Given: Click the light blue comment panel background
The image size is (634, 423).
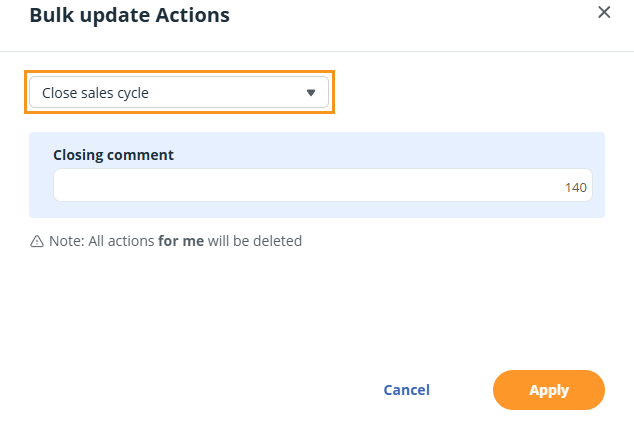Looking at the screenshot, I should pos(400,150).
